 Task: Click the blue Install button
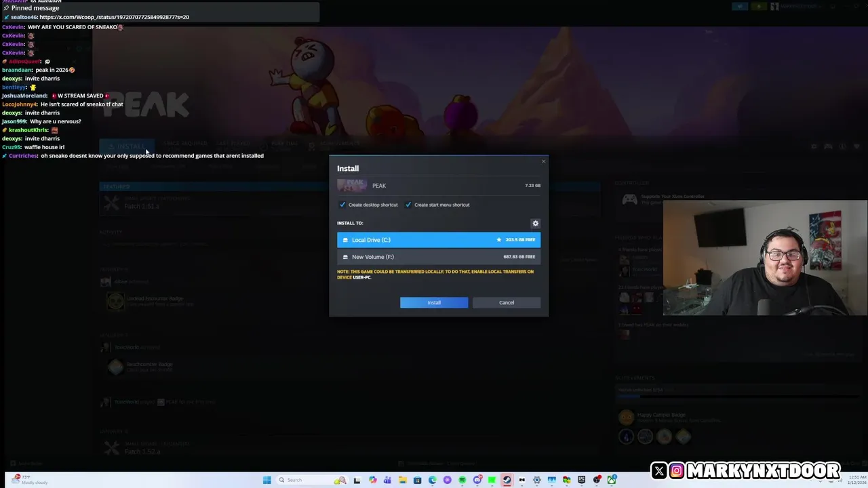click(434, 302)
